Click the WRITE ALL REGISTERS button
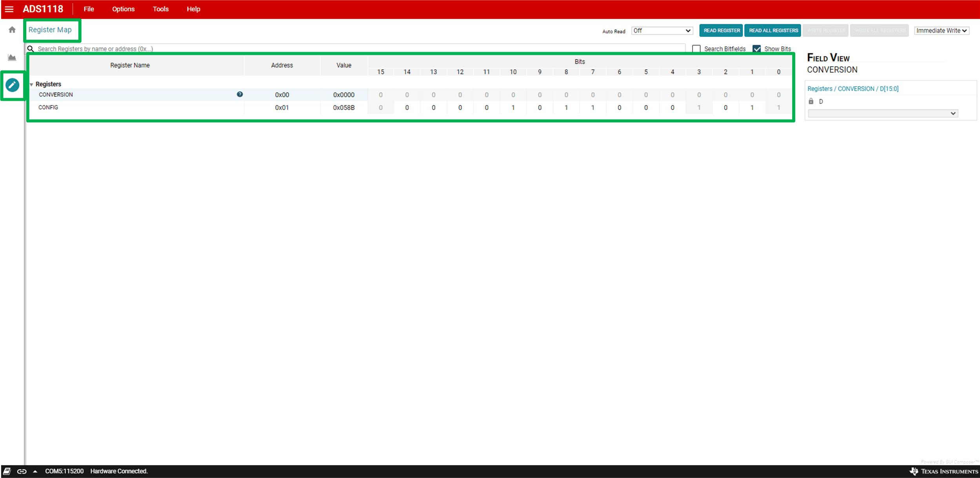This screenshot has height=478, width=980. coord(880,31)
